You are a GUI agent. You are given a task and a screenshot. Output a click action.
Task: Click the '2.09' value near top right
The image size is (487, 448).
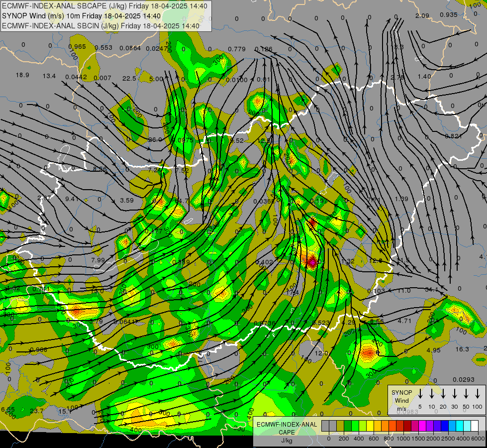pos(422,15)
